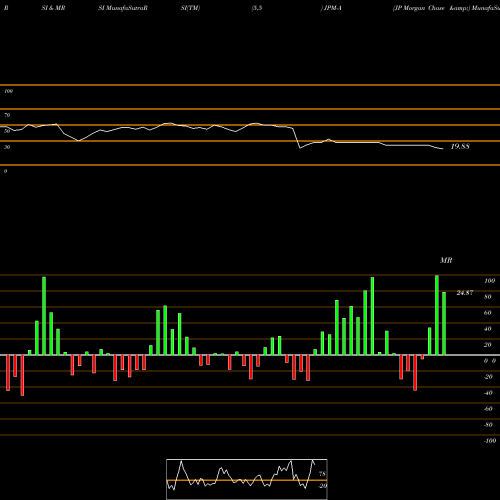Image resolution: width=500 pixels, height=500 pixels.
Task: Click the 'MR' label above the bar chart
Action: (x=446, y=260)
